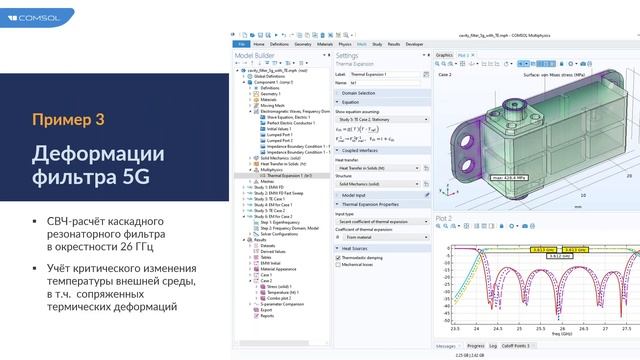Click the camera snapshot icon in Plot 2 toolbar

point(525,226)
